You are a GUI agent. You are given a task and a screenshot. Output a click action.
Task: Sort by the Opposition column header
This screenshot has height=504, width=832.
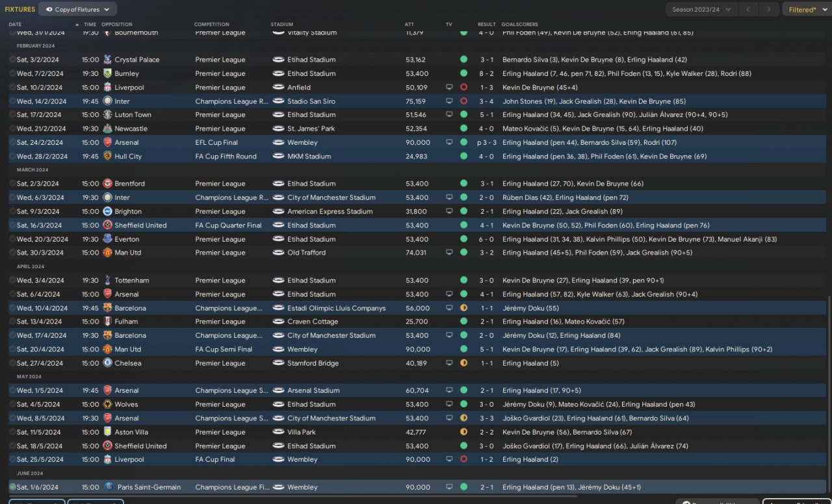click(117, 25)
